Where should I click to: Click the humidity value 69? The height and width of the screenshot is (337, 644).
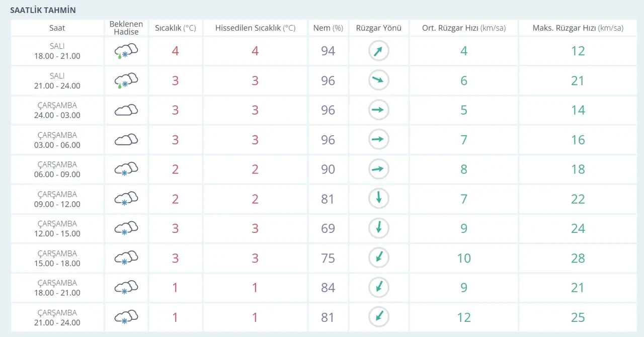coord(328,228)
